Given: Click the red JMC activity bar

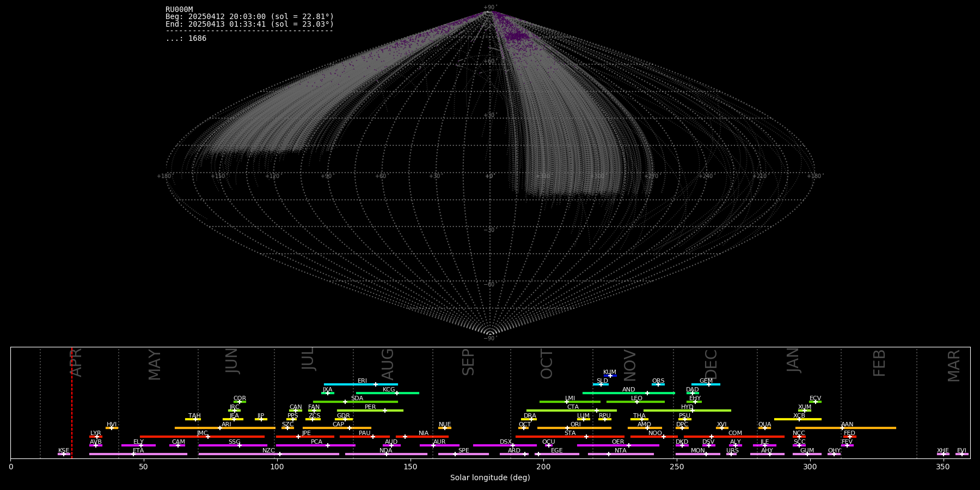Looking at the screenshot, I should (x=202, y=437).
